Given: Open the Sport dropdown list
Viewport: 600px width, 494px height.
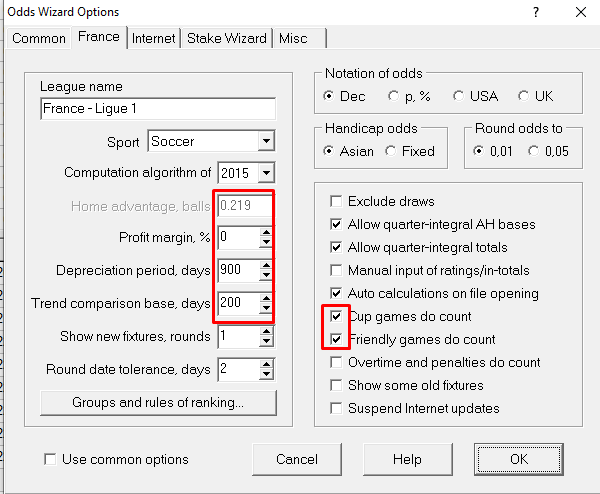Looking at the screenshot, I should click(x=265, y=142).
